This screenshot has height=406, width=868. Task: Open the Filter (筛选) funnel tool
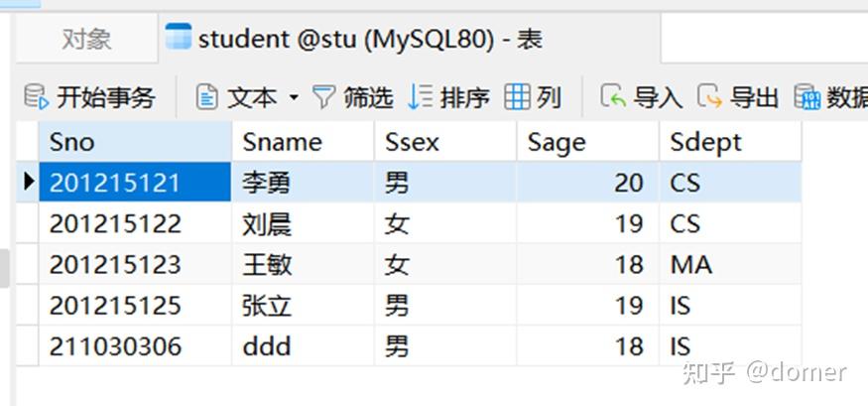click(x=323, y=97)
